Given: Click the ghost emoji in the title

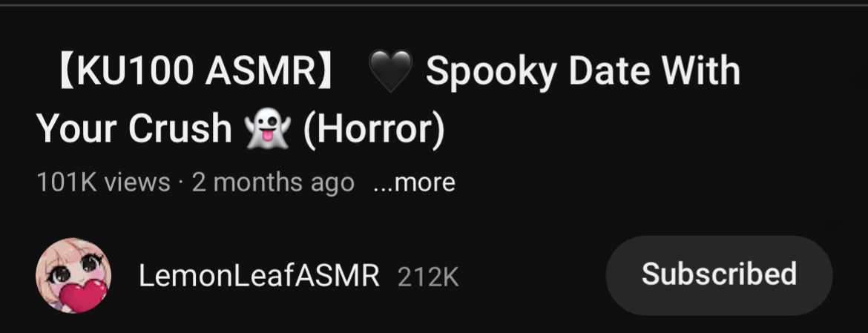Looking at the screenshot, I should 268,128.
